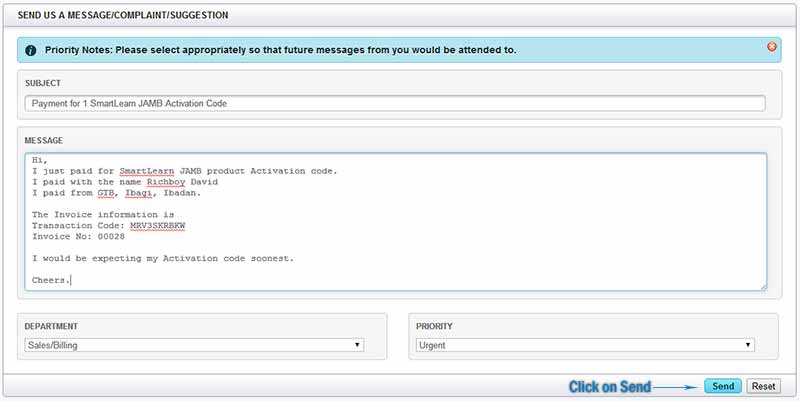The height and width of the screenshot is (401, 800).
Task: Open the Department dropdown showing Sales/Billing
Action: point(194,345)
